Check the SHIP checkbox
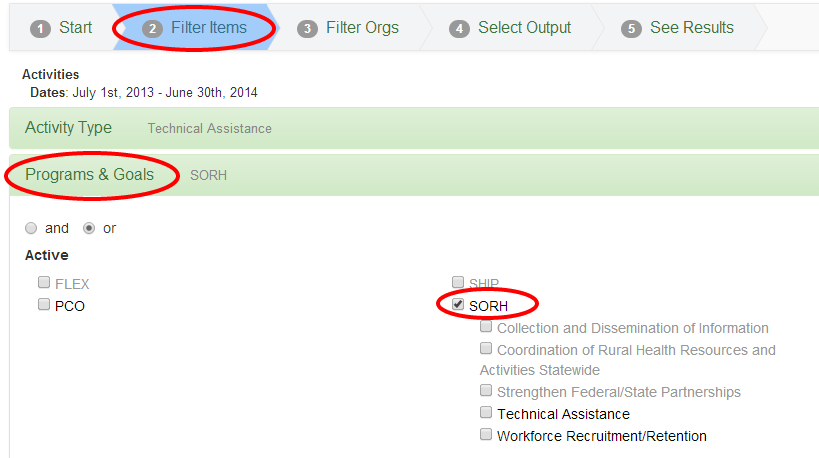 [458, 283]
